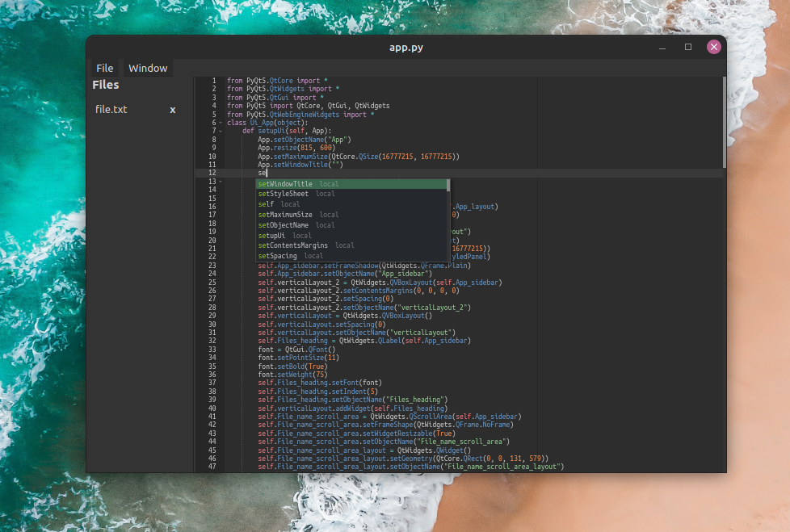Open the File menu
The image size is (790, 532).
(105, 68)
